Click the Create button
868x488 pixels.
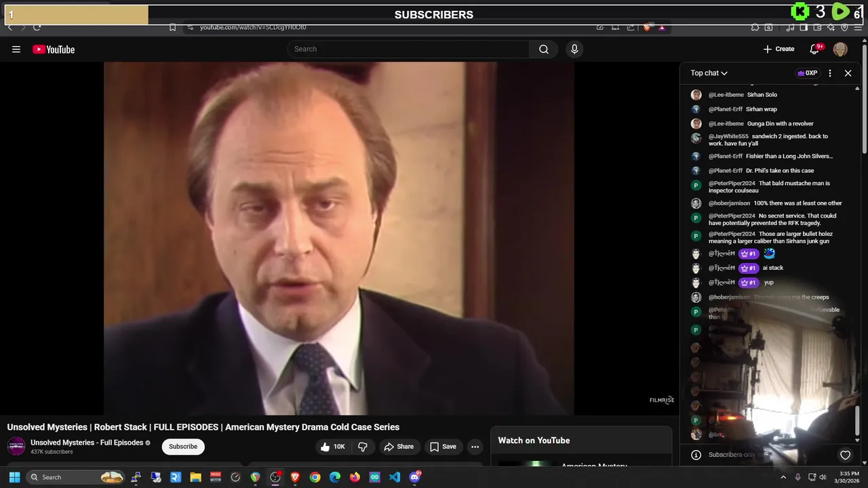[x=778, y=49]
